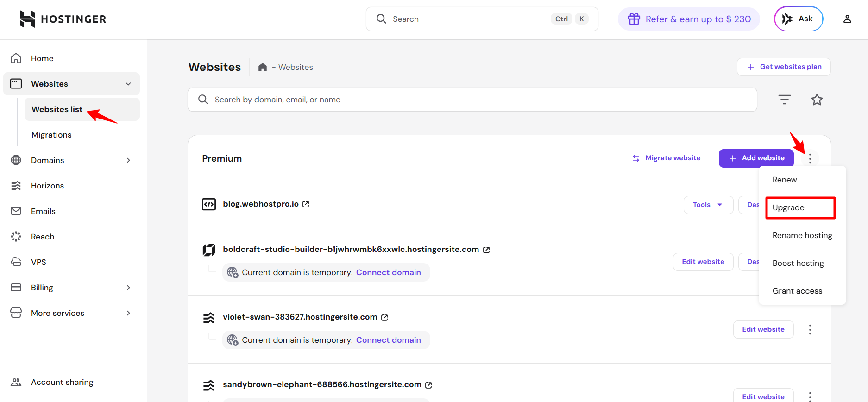
Task: Click Edit website for violet-swan-383627
Action: pos(763,329)
